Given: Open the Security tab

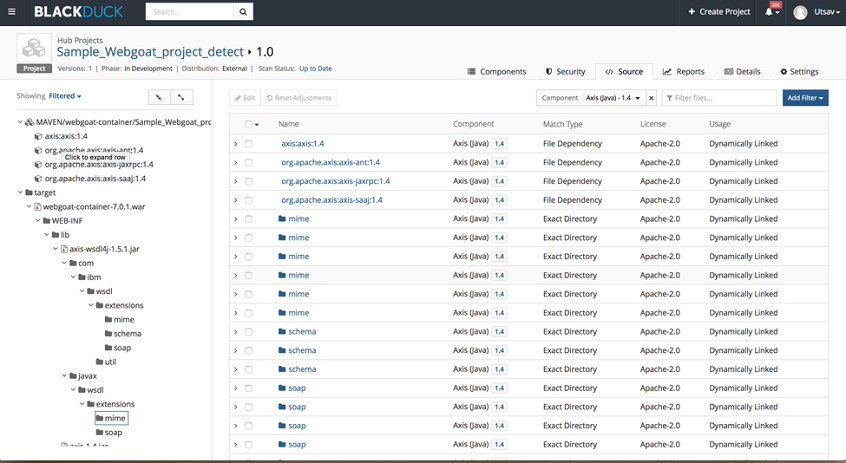Looking at the screenshot, I should tap(565, 72).
